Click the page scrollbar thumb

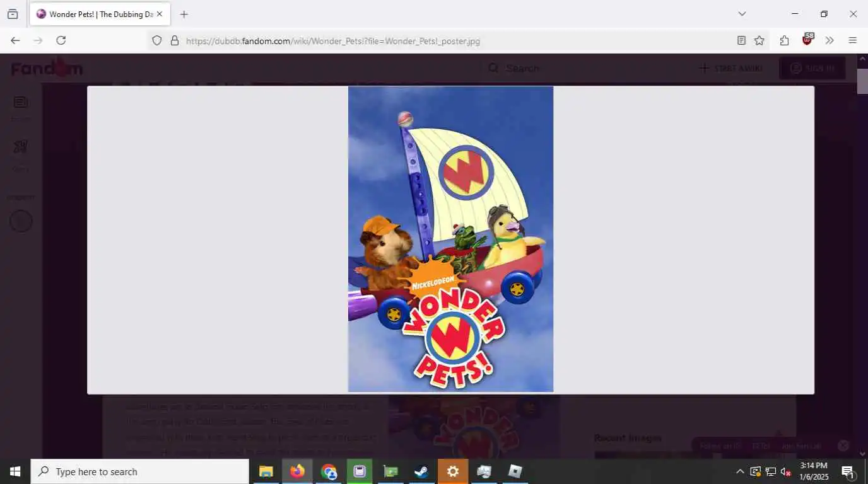click(862, 81)
